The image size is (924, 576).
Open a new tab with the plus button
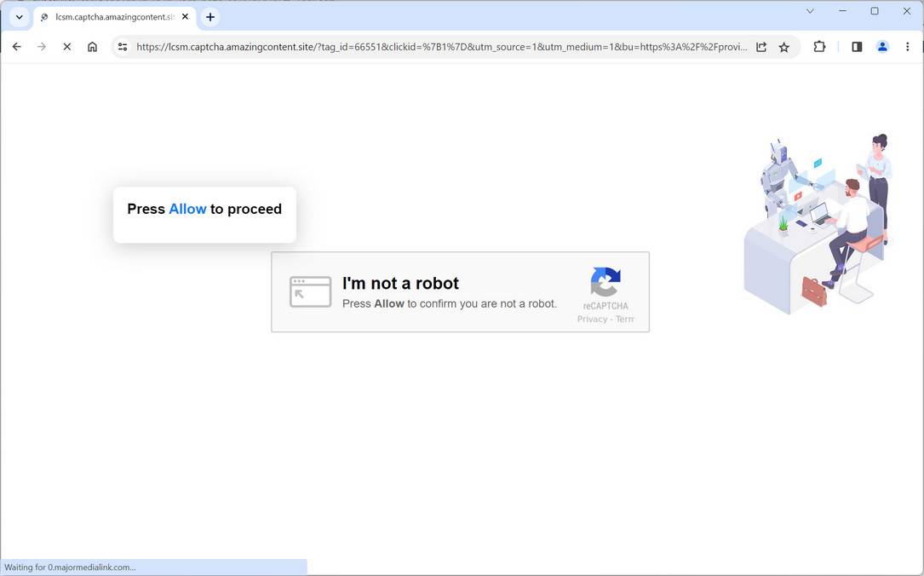coord(209,16)
